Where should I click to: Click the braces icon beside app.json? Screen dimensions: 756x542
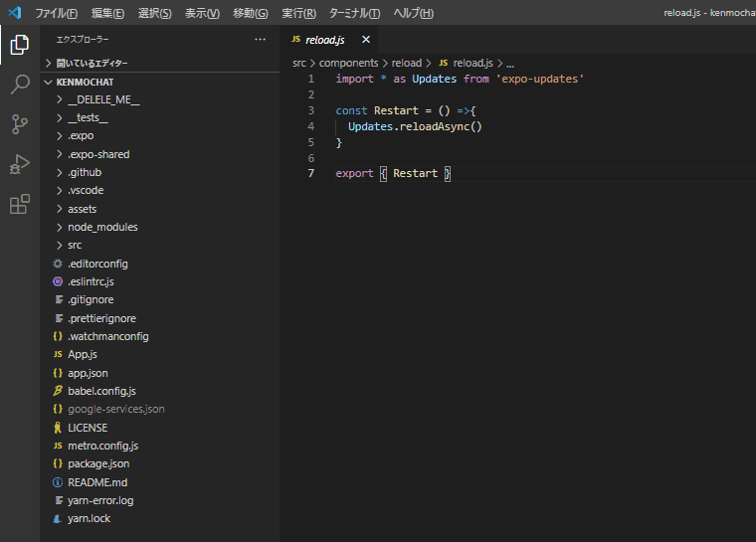coord(58,373)
